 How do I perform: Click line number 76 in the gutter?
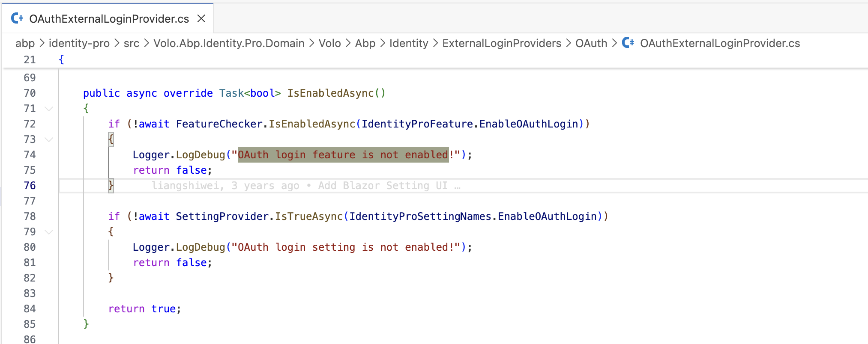[30, 186]
